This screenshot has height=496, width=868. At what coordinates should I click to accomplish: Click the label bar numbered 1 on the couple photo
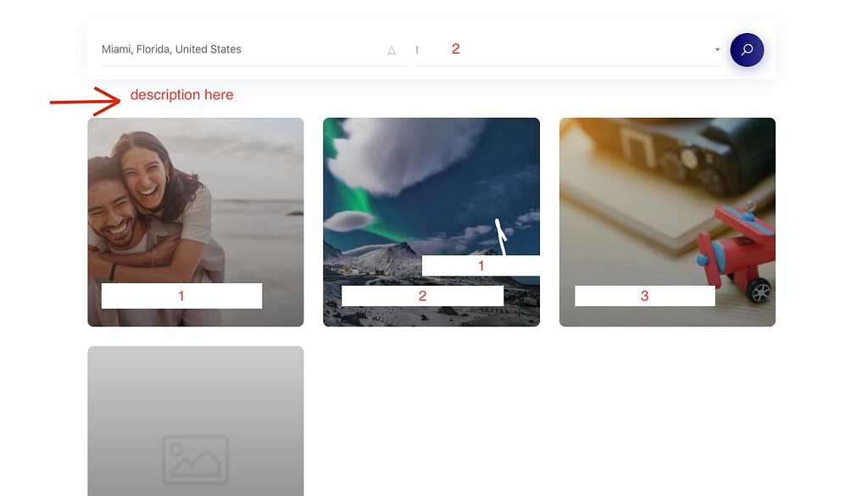(x=181, y=295)
